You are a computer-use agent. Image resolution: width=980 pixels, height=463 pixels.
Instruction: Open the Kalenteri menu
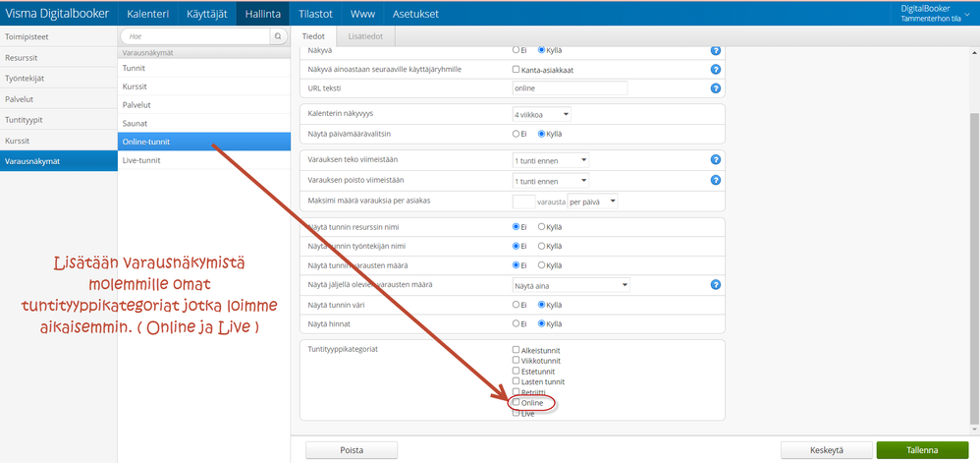[147, 13]
